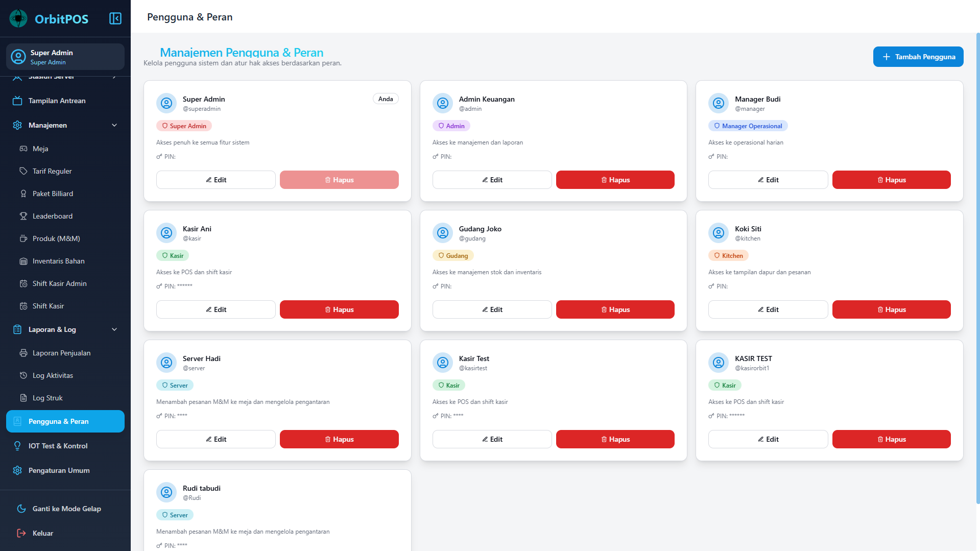
Task: Delete the Koki Siti user with Hapus
Action: tap(891, 309)
